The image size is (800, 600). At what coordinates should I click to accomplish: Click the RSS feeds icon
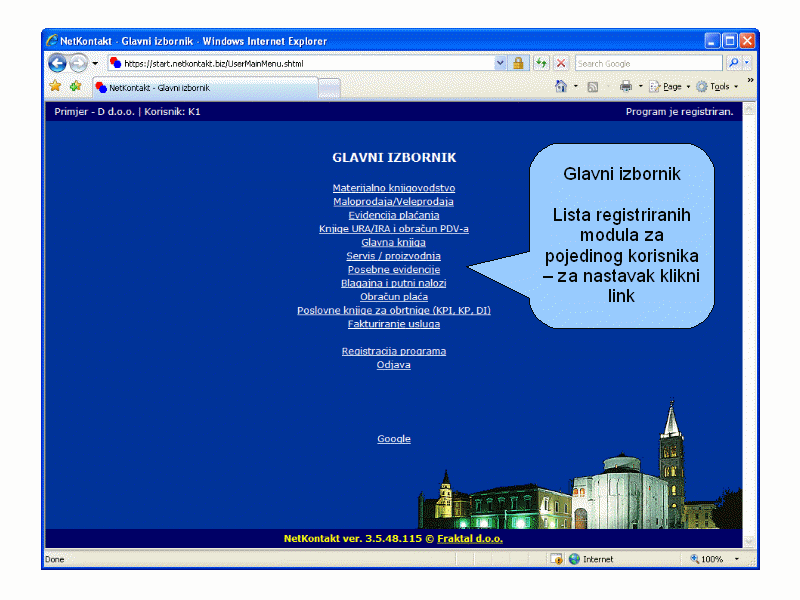(592, 87)
